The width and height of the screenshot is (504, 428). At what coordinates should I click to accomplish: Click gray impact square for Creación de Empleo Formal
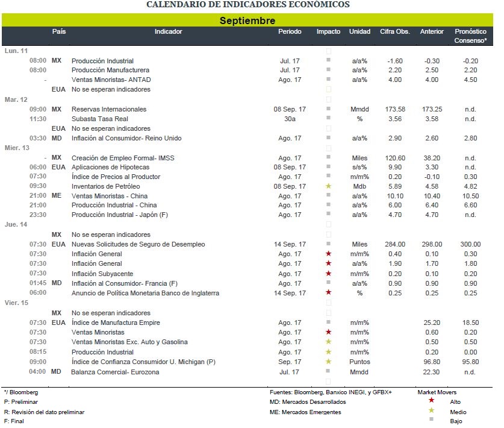329,157
